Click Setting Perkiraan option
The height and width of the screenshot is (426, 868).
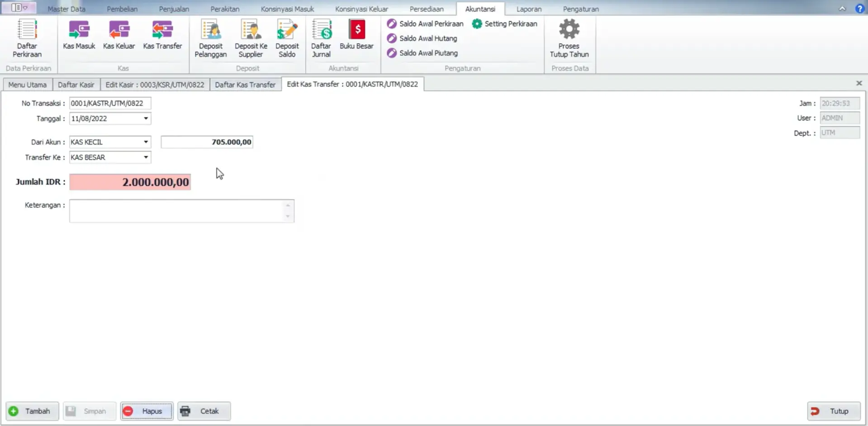click(505, 24)
